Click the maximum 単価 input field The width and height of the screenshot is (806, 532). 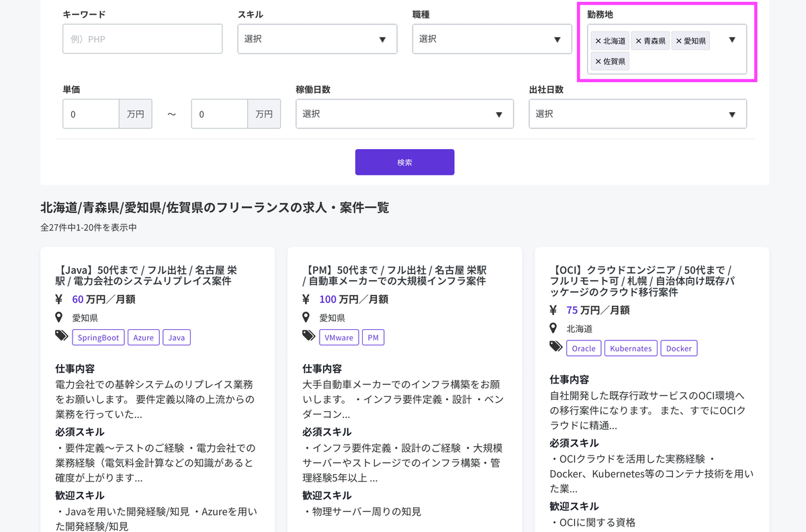pos(220,114)
